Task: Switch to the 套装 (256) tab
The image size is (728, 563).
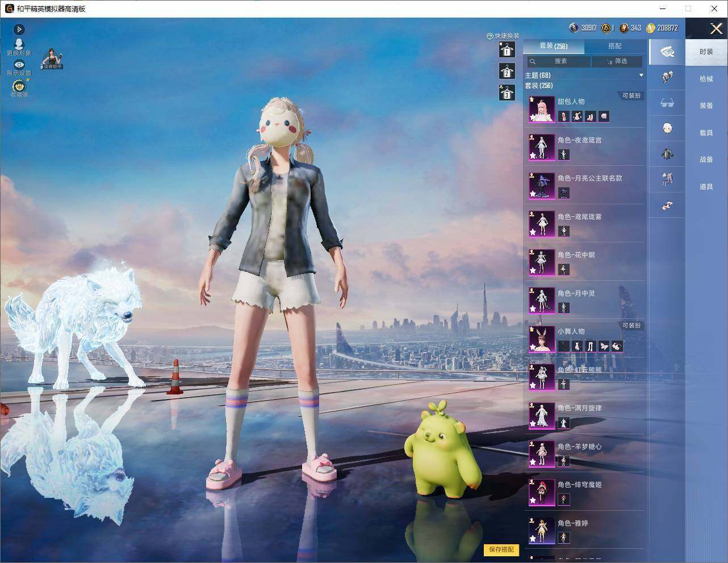Action: [553, 46]
